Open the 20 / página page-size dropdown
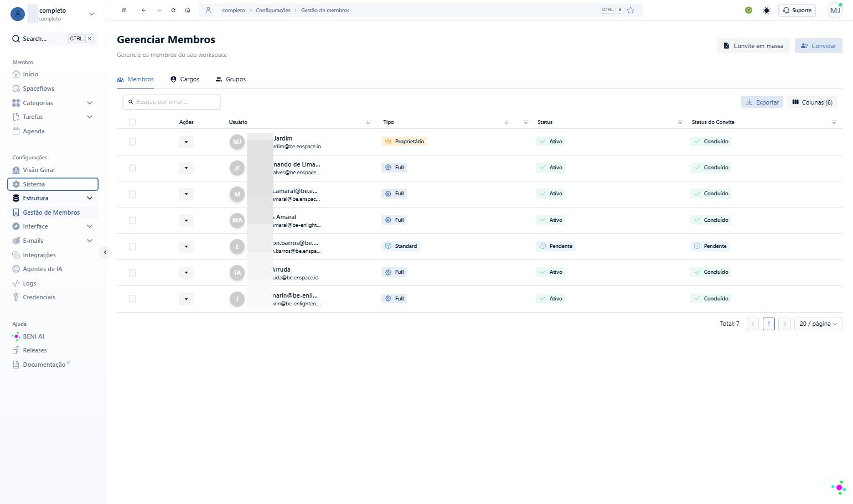The image size is (853, 504). (818, 324)
